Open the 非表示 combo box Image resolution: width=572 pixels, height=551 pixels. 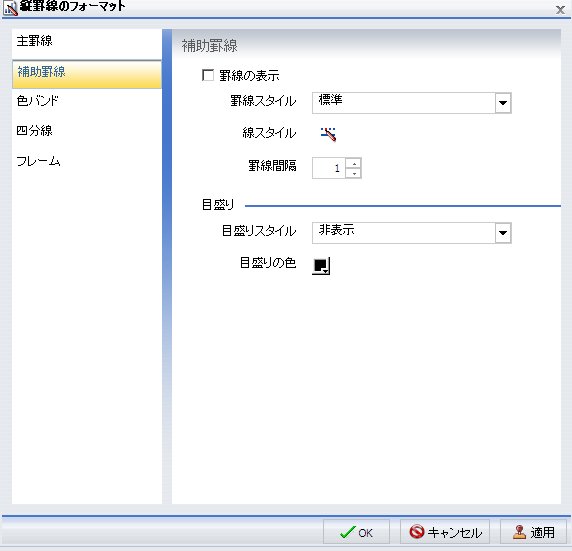(411, 233)
